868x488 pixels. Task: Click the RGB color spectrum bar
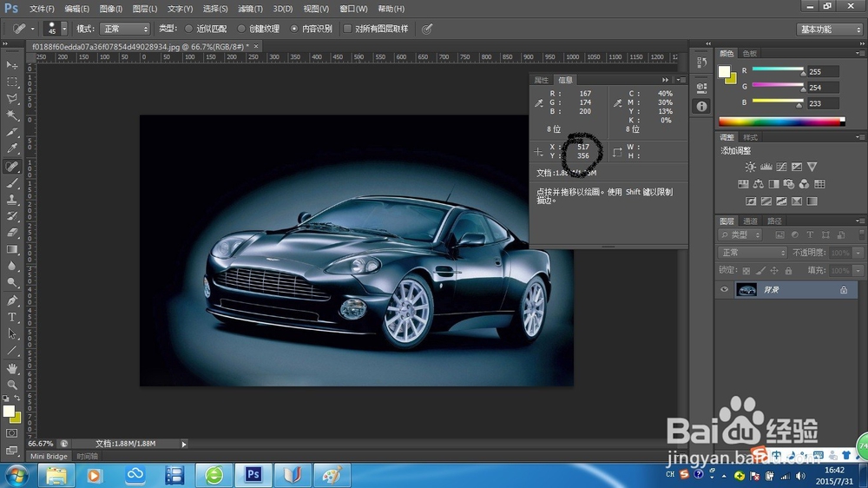[779, 122]
